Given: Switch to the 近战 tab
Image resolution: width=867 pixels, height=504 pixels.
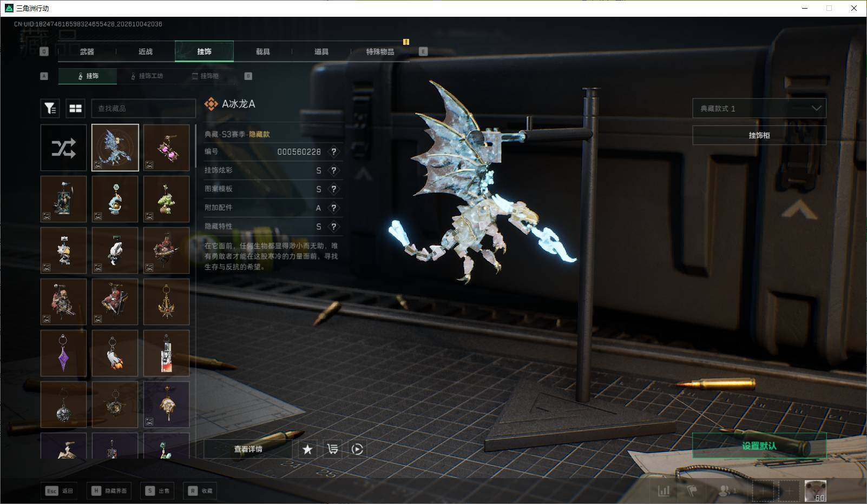Looking at the screenshot, I should coord(146,51).
